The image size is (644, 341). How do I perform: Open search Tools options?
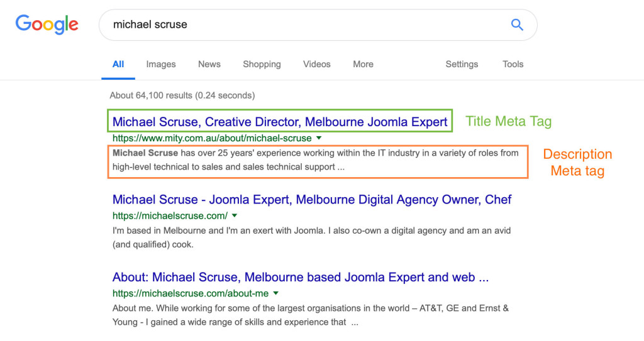513,64
